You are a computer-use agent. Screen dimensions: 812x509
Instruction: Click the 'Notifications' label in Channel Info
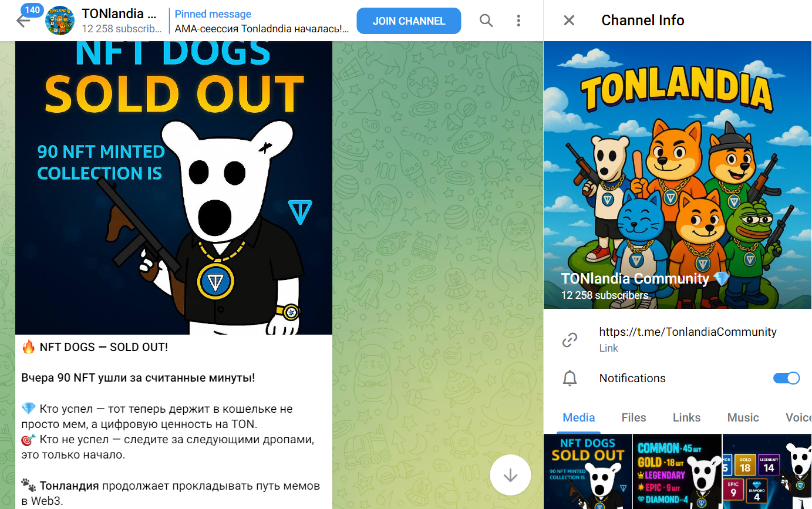coord(632,378)
